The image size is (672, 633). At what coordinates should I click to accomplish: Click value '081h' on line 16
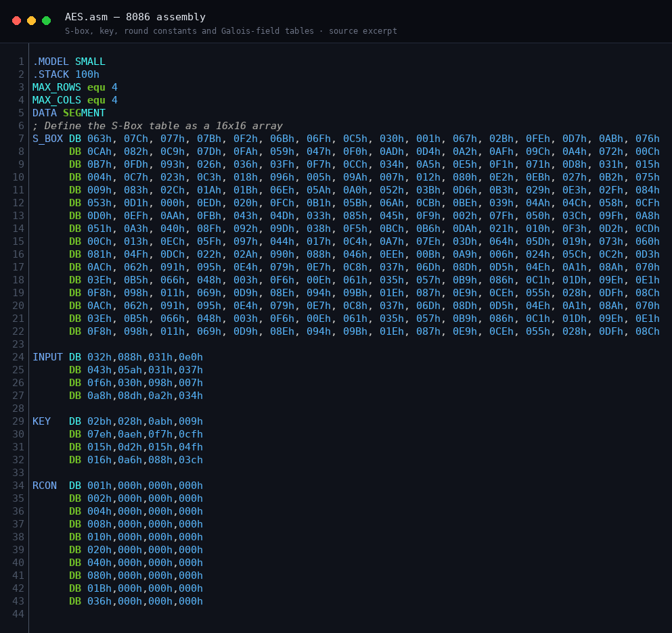[x=99, y=254]
